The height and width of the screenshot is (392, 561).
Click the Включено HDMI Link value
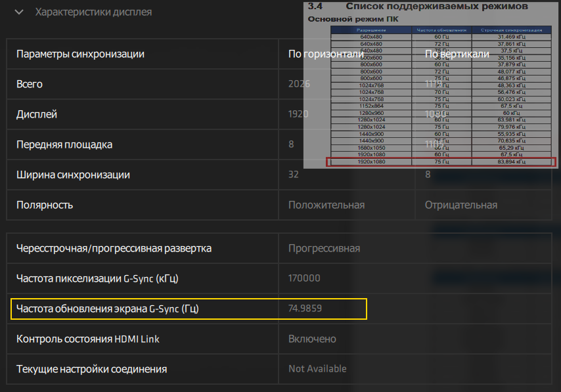click(312, 339)
